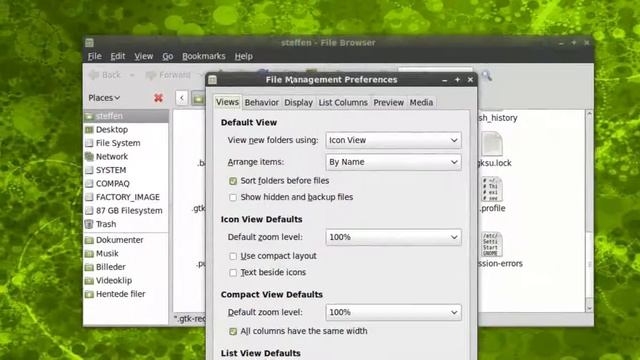Close the Places sidebar with red X
The height and width of the screenshot is (360, 640).
click(158, 98)
